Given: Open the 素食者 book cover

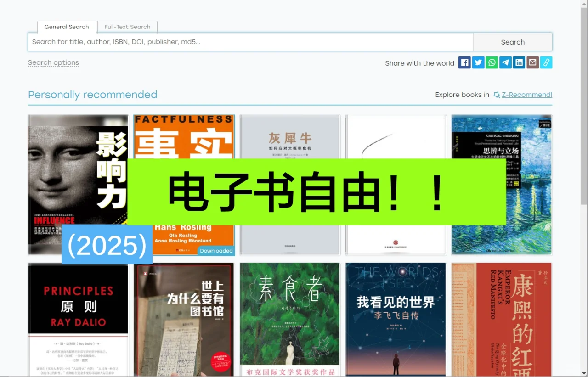Looking at the screenshot, I should tap(290, 320).
